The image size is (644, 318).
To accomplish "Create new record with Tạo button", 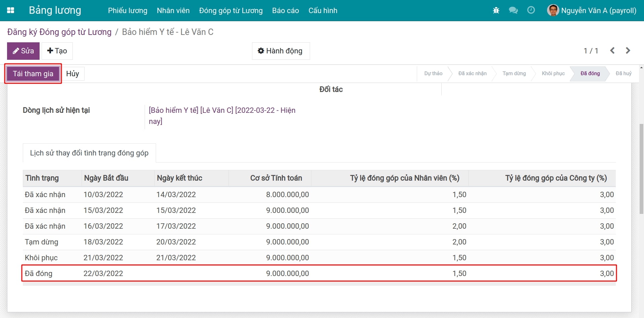I will point(57,51).
